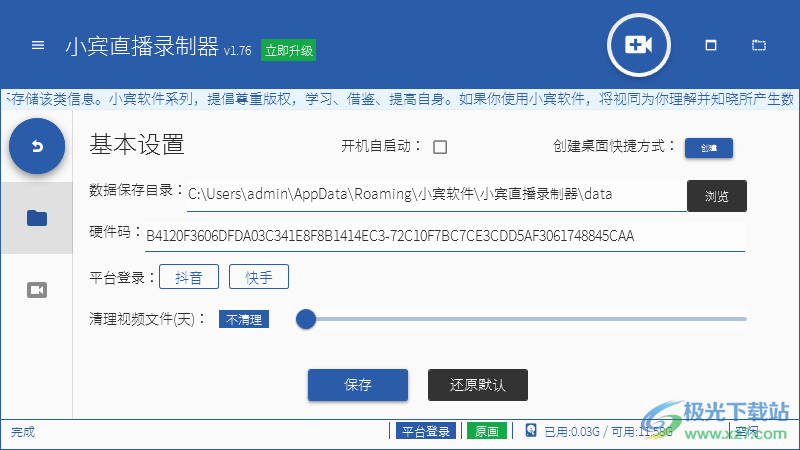800x450 pixels.
Task: Click the square window icon in header
Action: pos(711,45)
